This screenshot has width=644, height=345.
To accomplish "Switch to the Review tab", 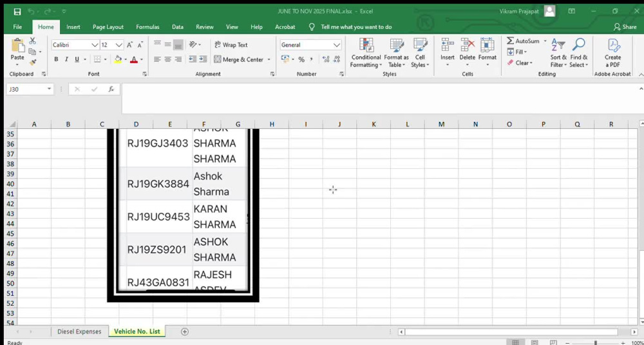I will (x=205, y=26).
